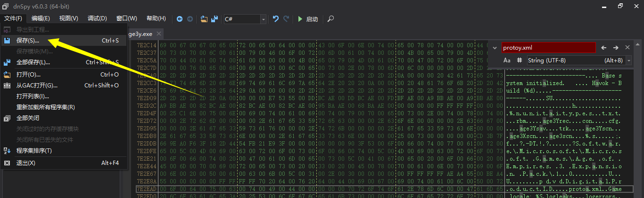Screen dimensions: 644x198
Task: Select 保存(S)... from the file menu
Action: [x=28, y=41]
